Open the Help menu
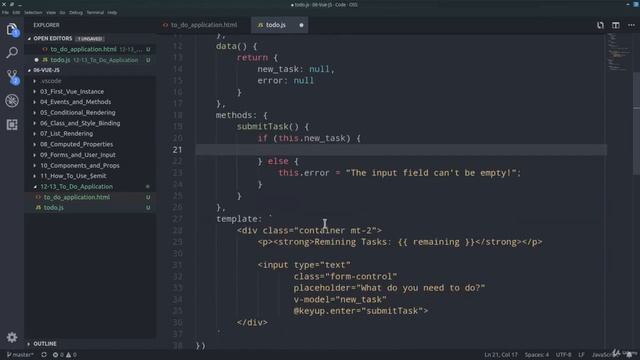Image resolution: width=640 pixels, height=360 pixels. [112, 13]
